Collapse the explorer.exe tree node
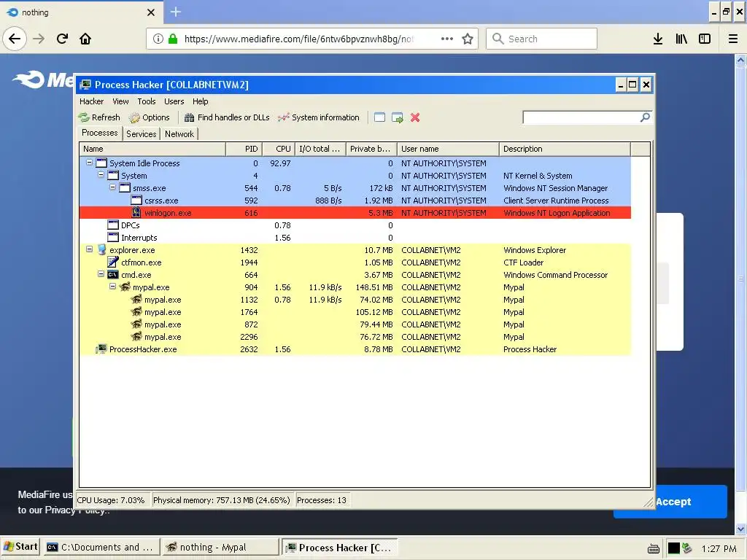The height and width of the screenshot is (560, 747). coord(89,249)
